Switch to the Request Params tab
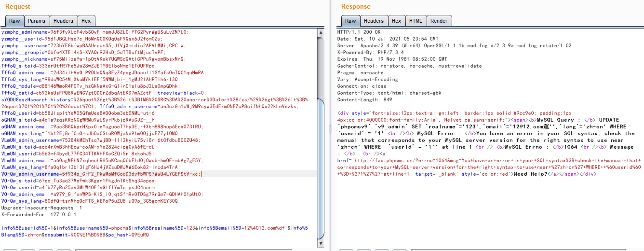Image resolution: width=644 pixels, height=251 pixels. pos(36,21)
